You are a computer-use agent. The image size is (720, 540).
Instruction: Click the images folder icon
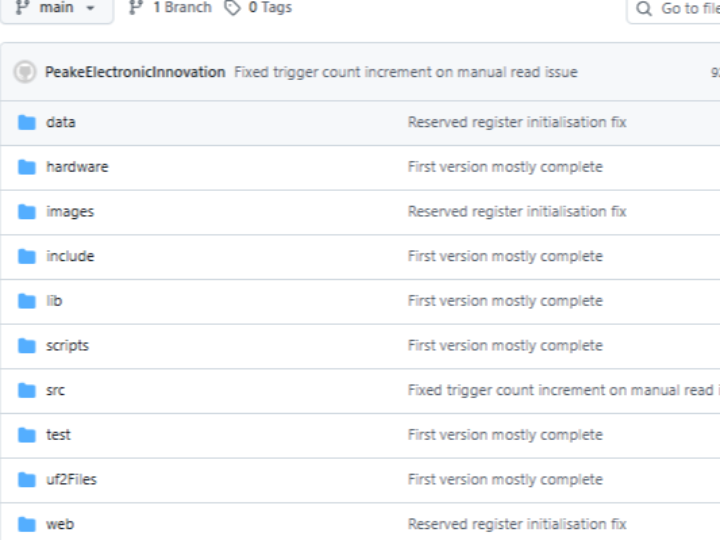coord(27,212)
